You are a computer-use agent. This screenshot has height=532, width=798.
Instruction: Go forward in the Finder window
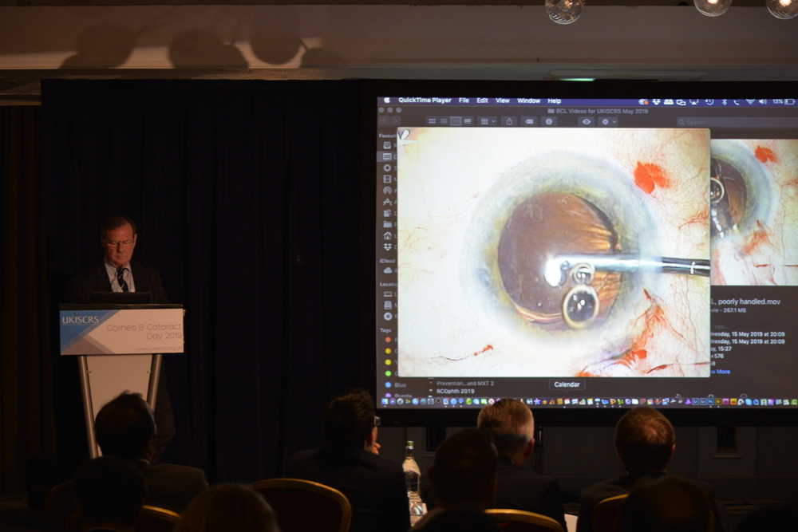coord(395,121)
